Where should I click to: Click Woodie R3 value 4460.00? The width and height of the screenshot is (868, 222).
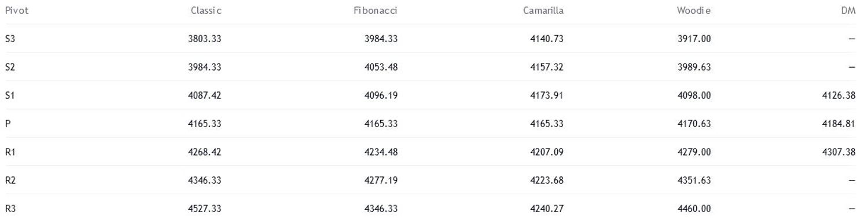(694, 209)
